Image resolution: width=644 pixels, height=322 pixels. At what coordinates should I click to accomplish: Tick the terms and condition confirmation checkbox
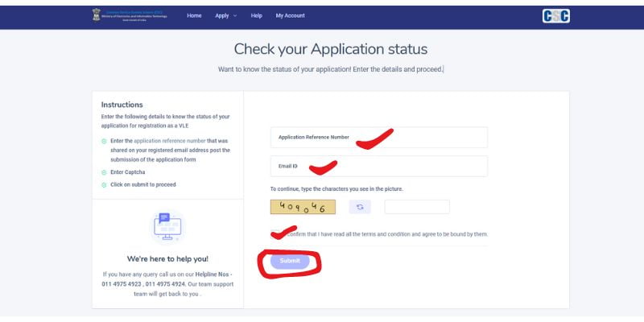click(274, 234)
